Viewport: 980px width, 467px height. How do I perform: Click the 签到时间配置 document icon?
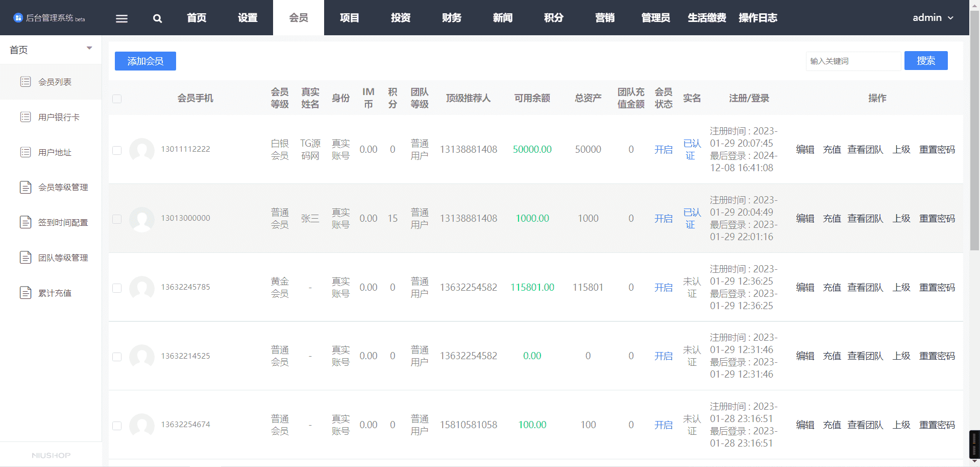[x=26, y=222]
